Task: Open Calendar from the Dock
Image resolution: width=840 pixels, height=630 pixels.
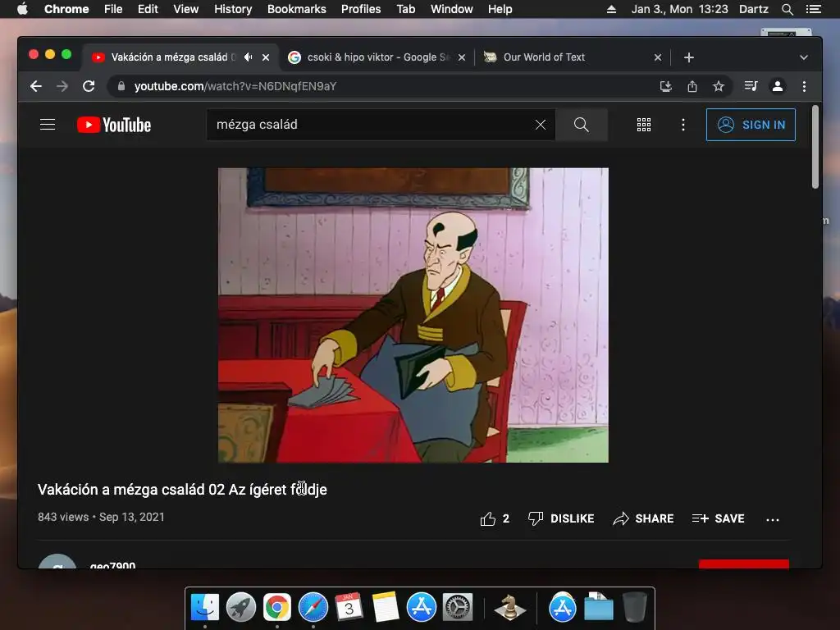Action: 349,607
